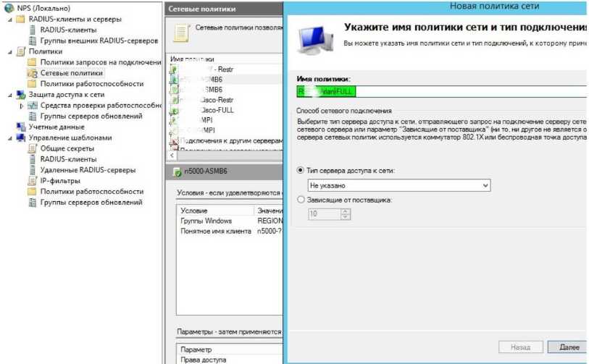Viewport: 589px width, 364px height.
Task: Increase the vendor-specific value with up arrow
Action: pyautogui.click(x=345, y=211)
